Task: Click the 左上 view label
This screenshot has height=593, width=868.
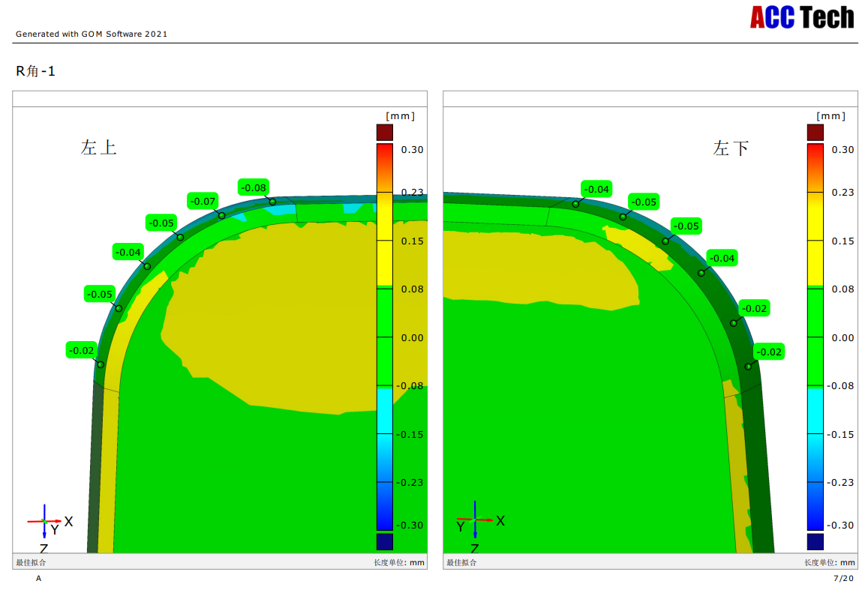Action: tap(99, 148)
